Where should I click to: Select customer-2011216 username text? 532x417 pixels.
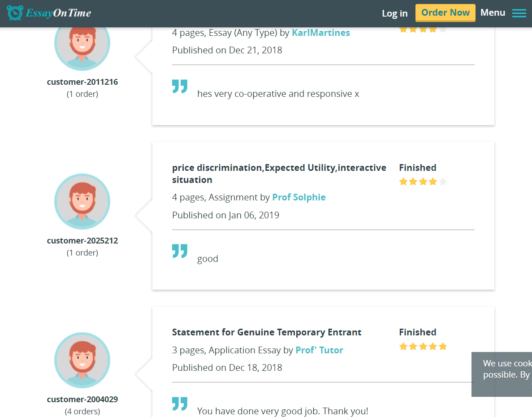82,82
